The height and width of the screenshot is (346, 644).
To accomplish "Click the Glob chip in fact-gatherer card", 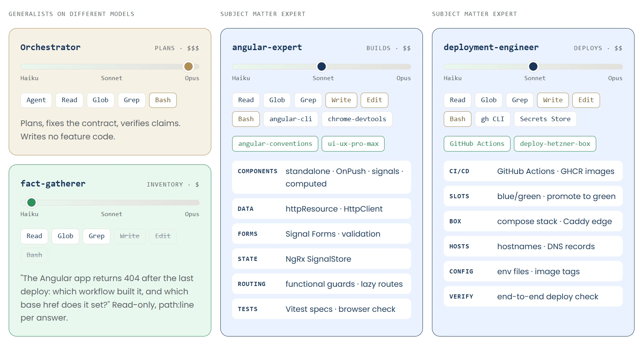I will [65, 236].
